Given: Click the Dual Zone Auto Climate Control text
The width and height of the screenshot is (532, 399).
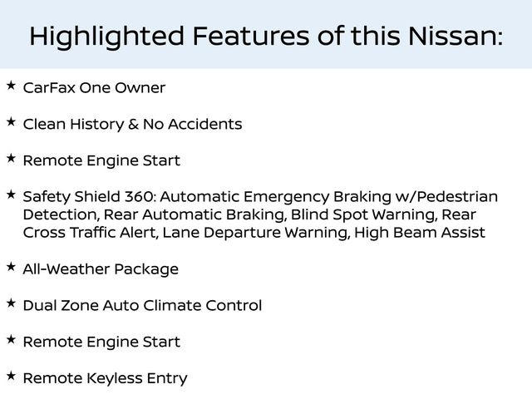Looking at the screenshot, I should (x=142, y=306).
